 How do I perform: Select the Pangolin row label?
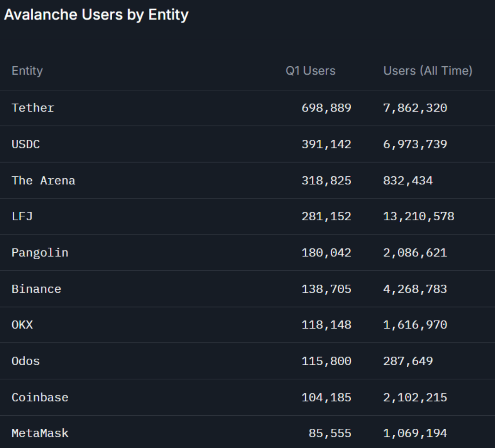(40, 253)
